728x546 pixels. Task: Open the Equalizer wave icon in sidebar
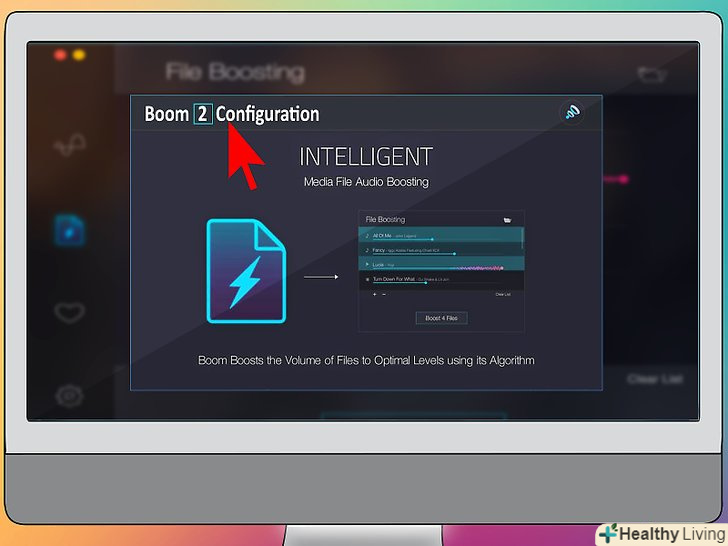[x=70, y=145]
